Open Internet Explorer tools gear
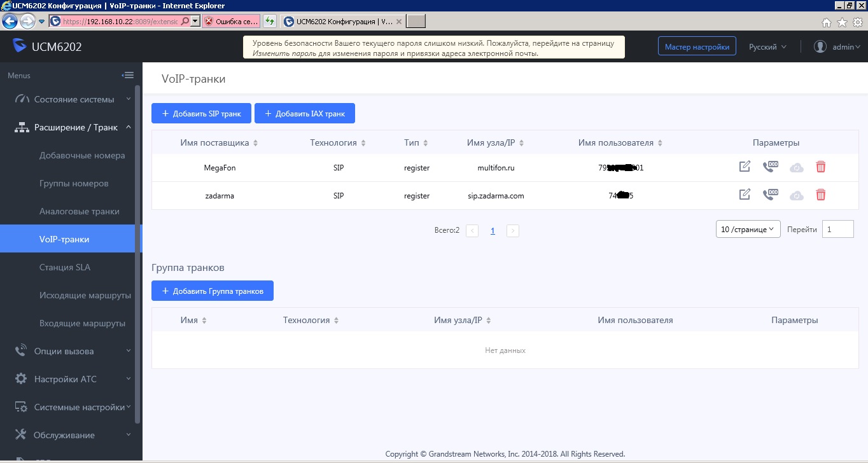868x463 pixels. pos(857,22)
